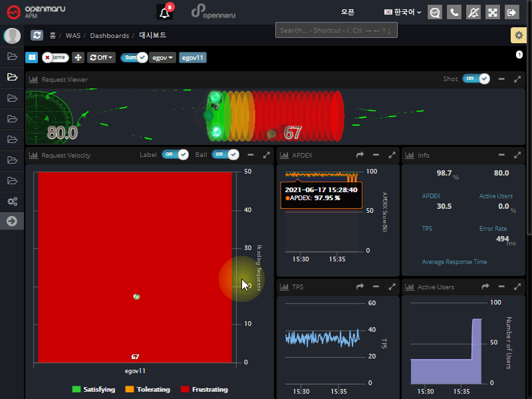Toggle the Label switch in Request Velocity
The width and height of the screenshot is (532, 399).
click(175, 155)
